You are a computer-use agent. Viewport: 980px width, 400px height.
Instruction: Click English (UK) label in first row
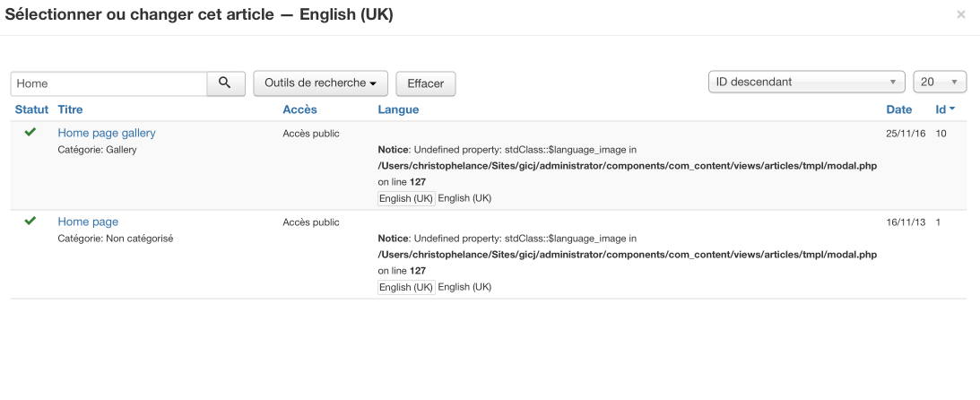[407, 198]
